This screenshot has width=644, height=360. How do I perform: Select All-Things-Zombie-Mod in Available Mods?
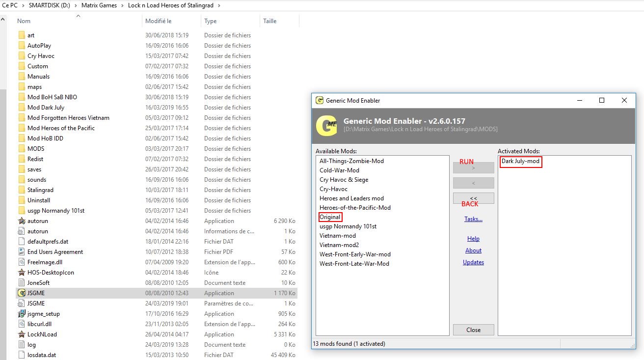(x=351, y=161)
